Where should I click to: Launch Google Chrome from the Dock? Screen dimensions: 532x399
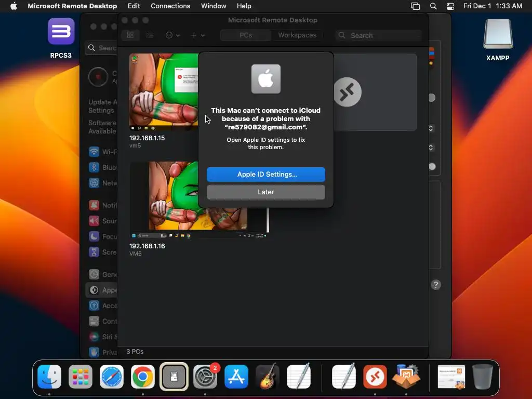[x=143, y=377]
